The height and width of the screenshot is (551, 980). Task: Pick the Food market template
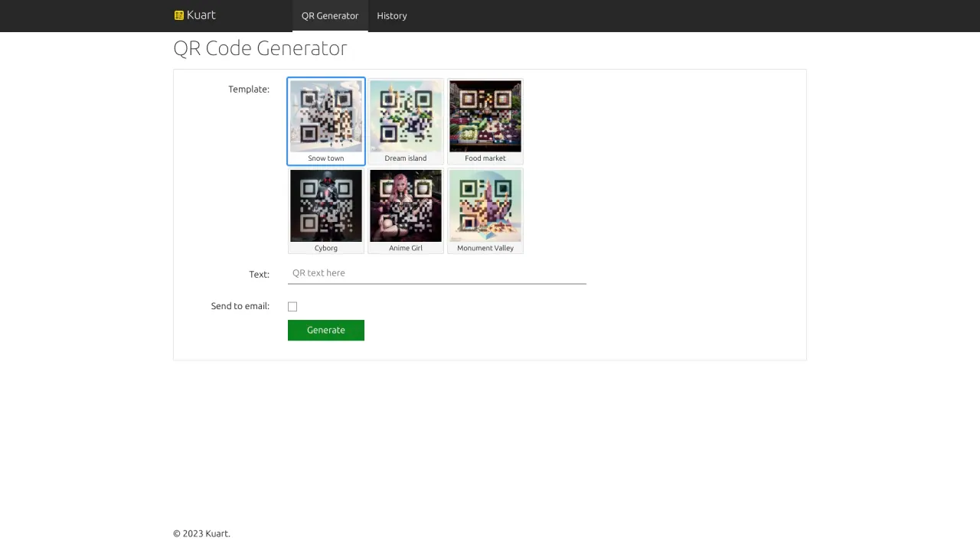pyautogui.click(x=485, y=121)
